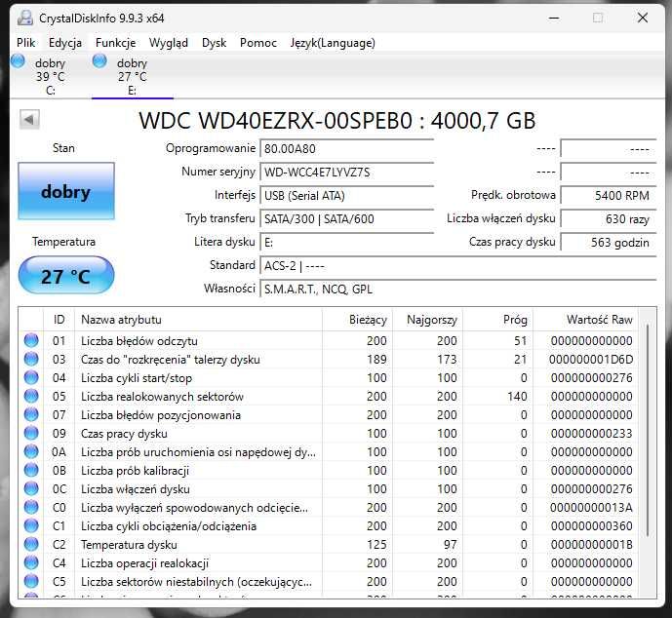
Task: Select the row Liczba cykli obciążenia/odciążenia
Action: (329, 526)
